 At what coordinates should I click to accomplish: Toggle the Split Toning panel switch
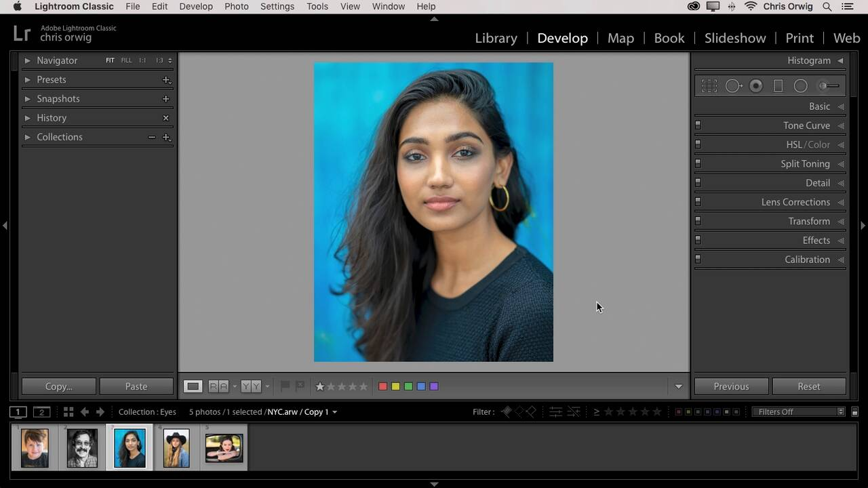pos(698,164)
